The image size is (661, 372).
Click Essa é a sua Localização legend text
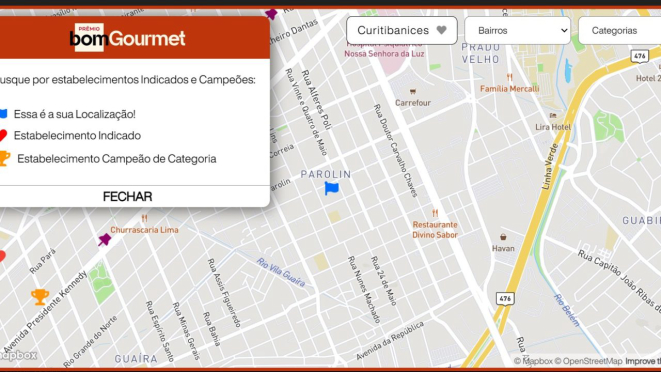75,114
